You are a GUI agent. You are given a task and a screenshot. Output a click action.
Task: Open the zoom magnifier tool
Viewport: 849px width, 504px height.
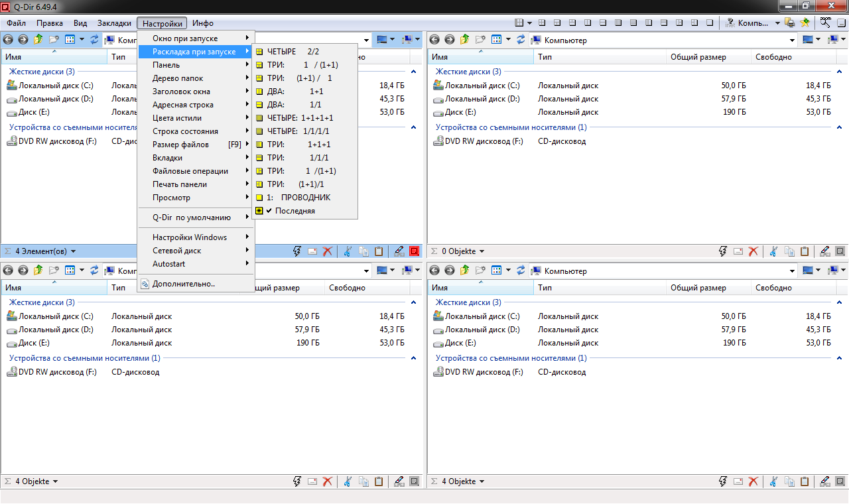click(825, 23)
